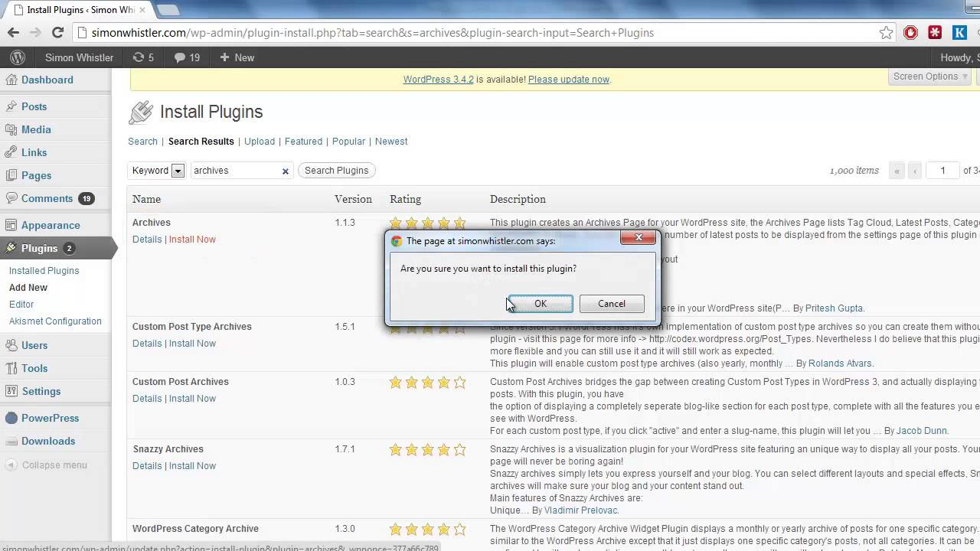Click the Search filter link
This screenshot has width=980, height=551.
142,142
